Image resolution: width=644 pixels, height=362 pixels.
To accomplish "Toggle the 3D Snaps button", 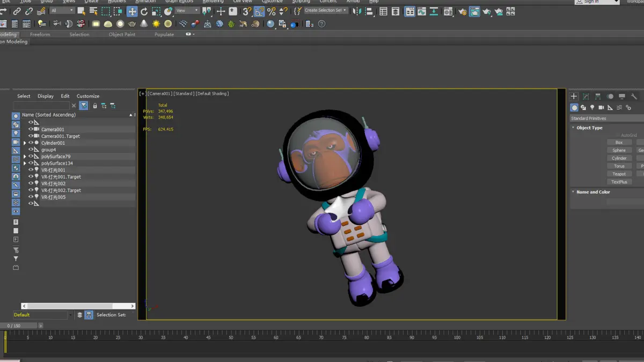I will (247, 11).
